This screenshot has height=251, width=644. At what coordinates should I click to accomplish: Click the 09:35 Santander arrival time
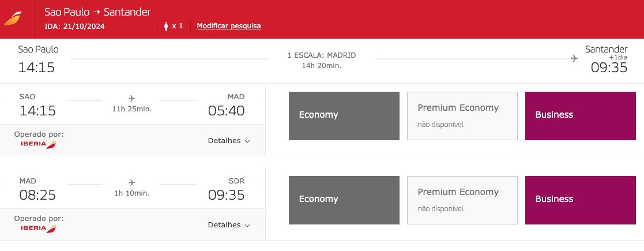tap(609, 68)
